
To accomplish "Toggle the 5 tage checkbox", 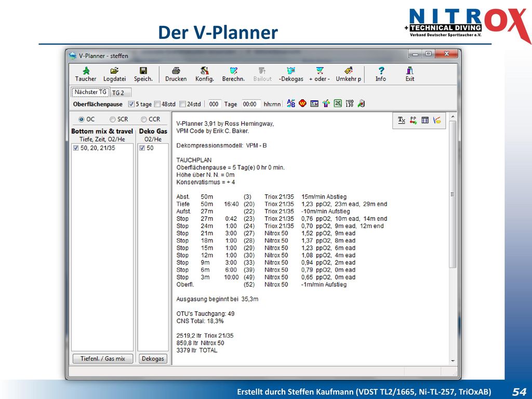I will click(x=131, y=104).
